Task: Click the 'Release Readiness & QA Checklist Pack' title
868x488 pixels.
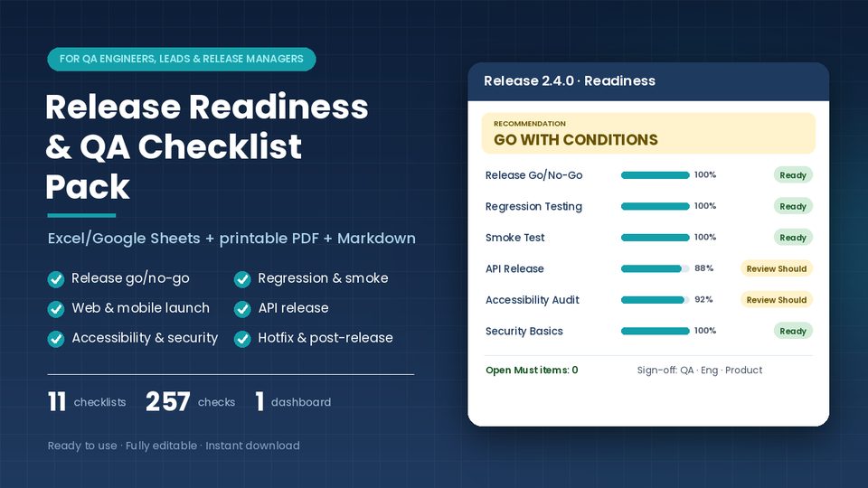Action: 206,146
